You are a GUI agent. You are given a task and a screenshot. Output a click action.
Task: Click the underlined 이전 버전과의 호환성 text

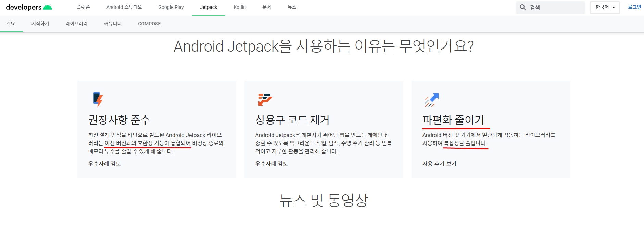tap(128, 143)
